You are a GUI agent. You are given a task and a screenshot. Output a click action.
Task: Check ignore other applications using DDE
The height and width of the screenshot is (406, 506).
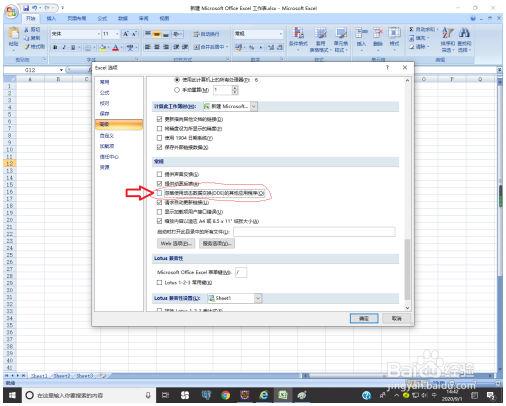(159, 193)
